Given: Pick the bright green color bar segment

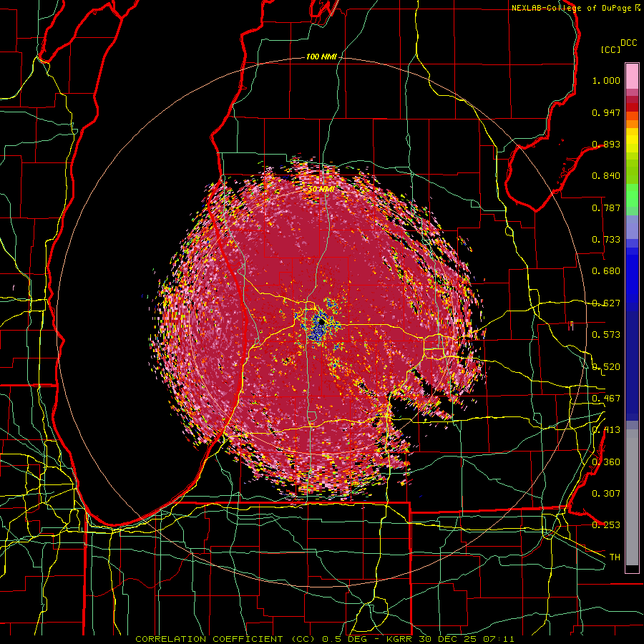Looking at the screenshot, I should pos(632,195).
